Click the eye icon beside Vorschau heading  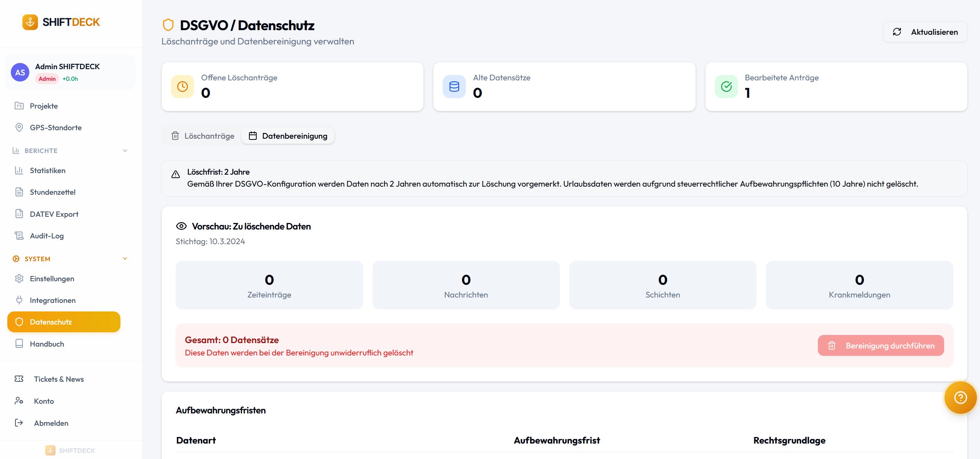coord(181,226)
